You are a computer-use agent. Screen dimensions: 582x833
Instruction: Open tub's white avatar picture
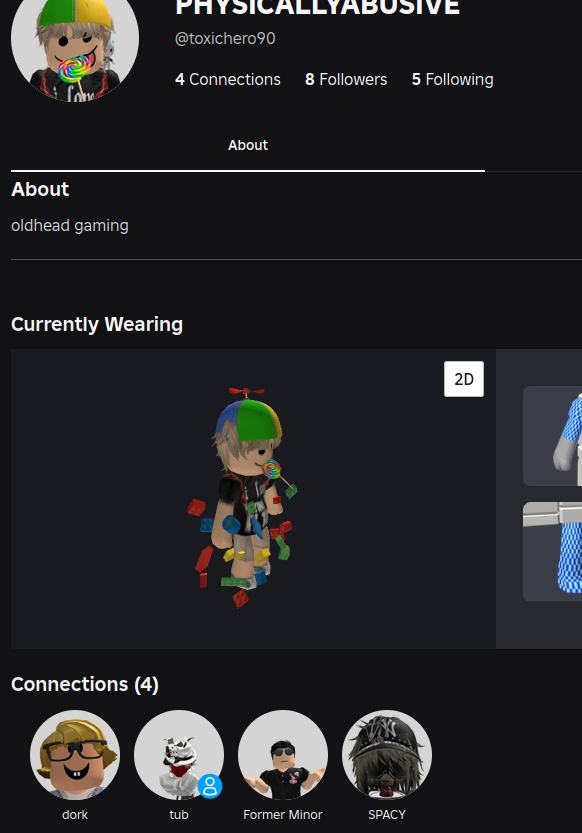[x=179, y=755]
